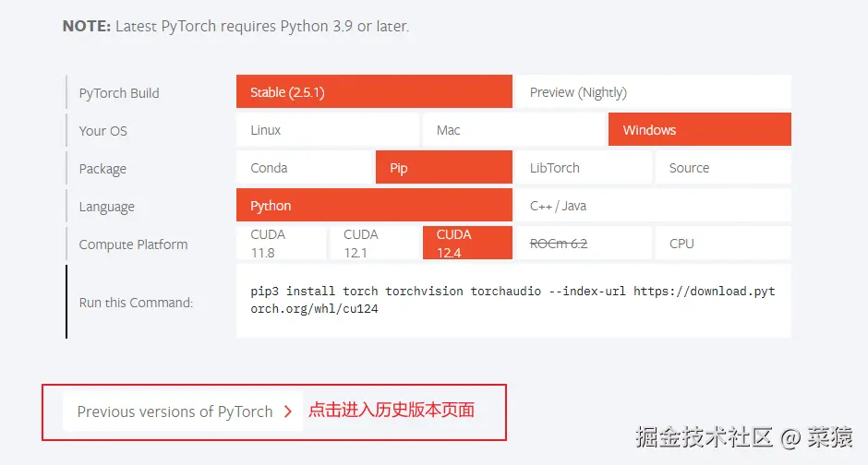
Task: Choose Windows as your OS
Action: pyautogui.click(x=700, y=130)
